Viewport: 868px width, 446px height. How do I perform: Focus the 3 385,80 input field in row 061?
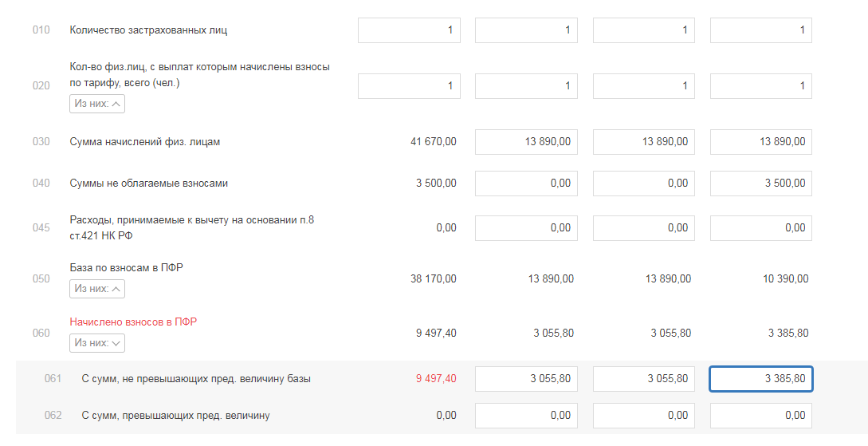[x=760, y=379]
